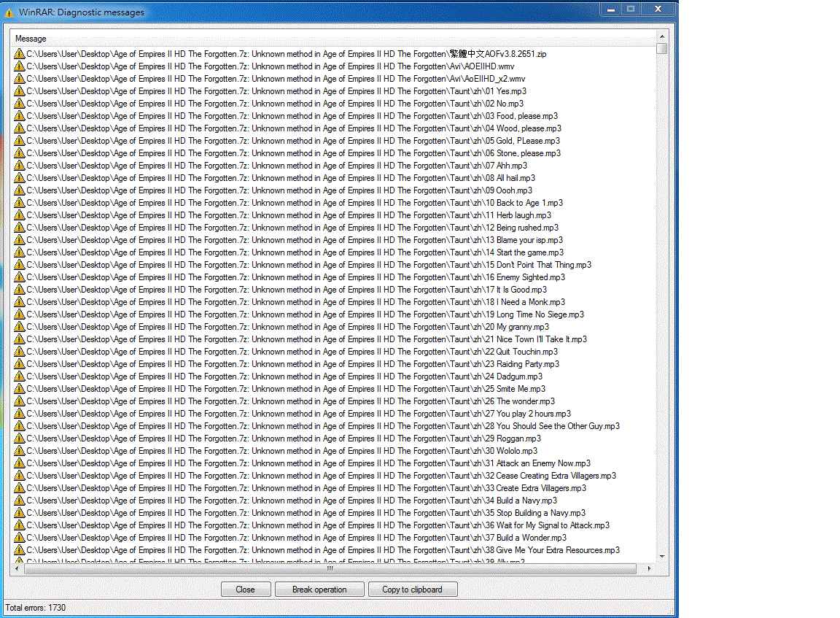Select the 25 Smite Me.mp3 message
Viewport: 840px width, 618px height.
(280, 389)
